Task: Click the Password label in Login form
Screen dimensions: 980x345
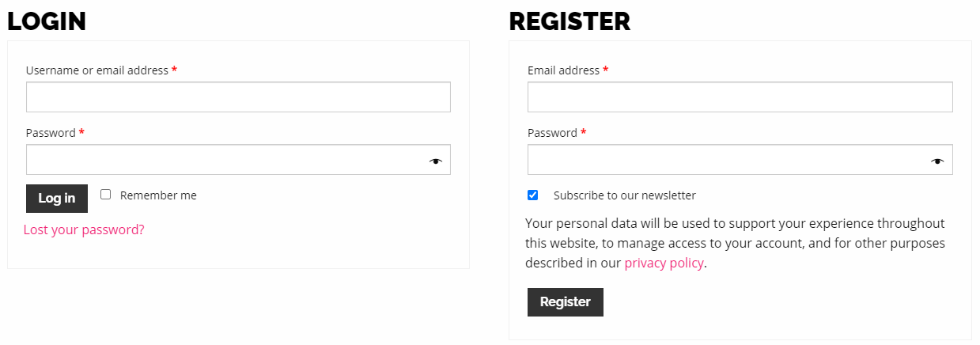Action: click(51, 133)
